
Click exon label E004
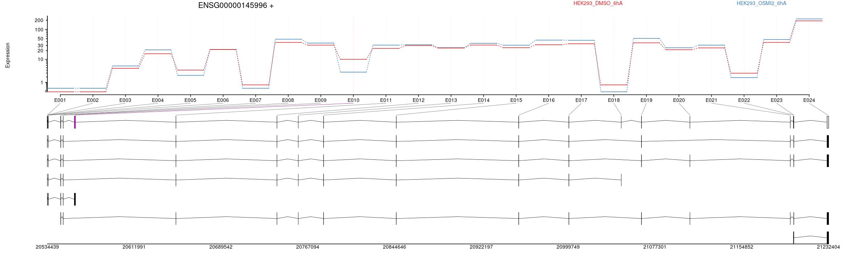click(158, 100)
